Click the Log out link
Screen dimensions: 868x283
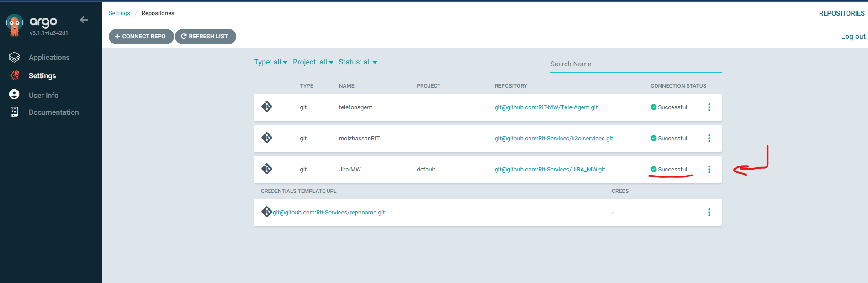pos(853,37)
